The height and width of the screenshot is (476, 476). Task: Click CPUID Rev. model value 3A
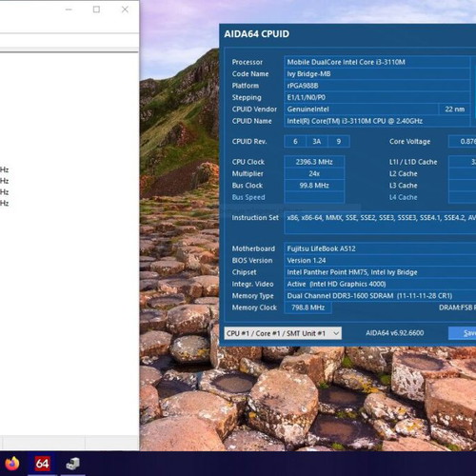click(x=317, y=141)
